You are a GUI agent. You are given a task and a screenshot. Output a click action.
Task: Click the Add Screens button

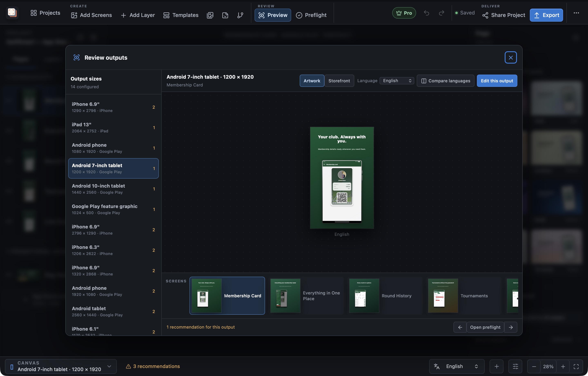pyautogui.click(x=91, y=15)
